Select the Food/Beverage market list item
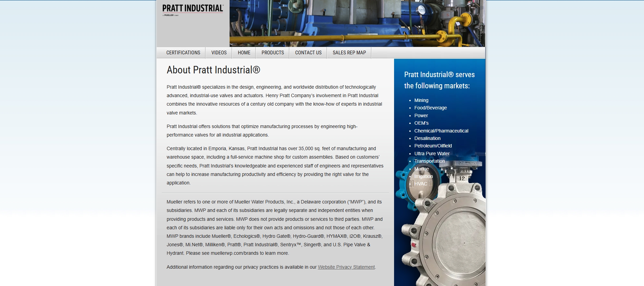This screenshot has width=644, height=286. (x=430, y=108)
